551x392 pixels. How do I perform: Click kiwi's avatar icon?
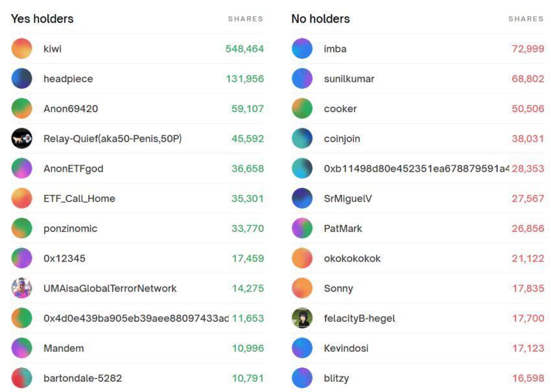(21, 49)
